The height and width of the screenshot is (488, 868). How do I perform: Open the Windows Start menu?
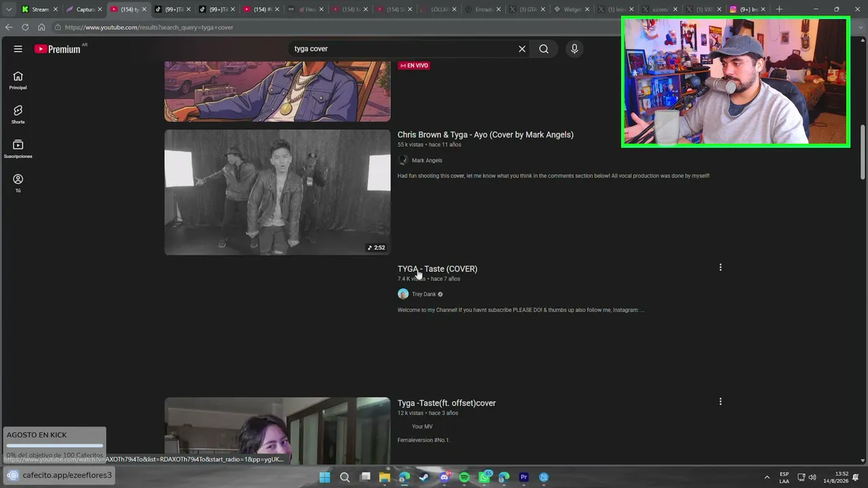(325, 477)
